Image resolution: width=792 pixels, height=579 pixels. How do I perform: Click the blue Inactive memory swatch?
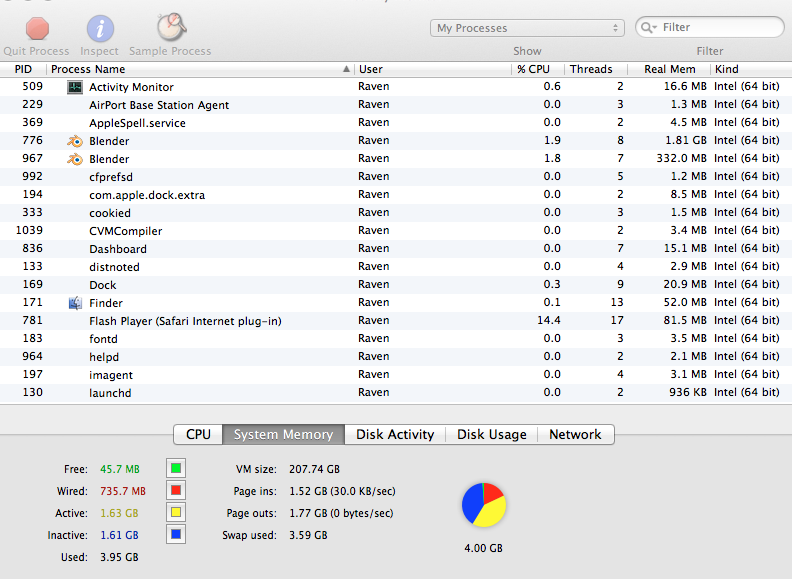tap(176, 534)
